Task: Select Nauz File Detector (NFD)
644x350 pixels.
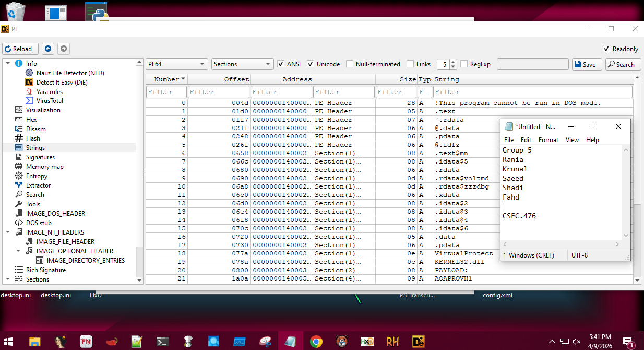Action: (x=70, y=73)
